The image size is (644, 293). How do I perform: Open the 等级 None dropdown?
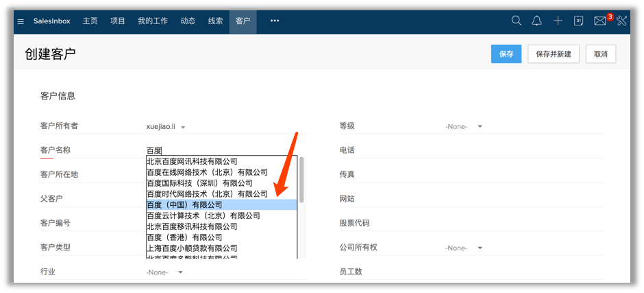click(x=464, y=127)
